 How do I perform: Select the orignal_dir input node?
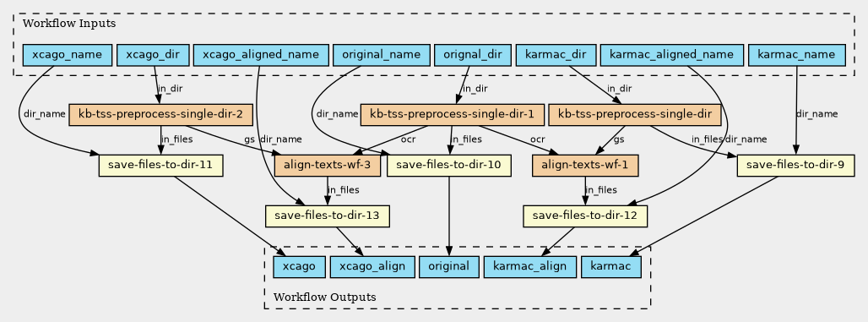click(473, 55)
